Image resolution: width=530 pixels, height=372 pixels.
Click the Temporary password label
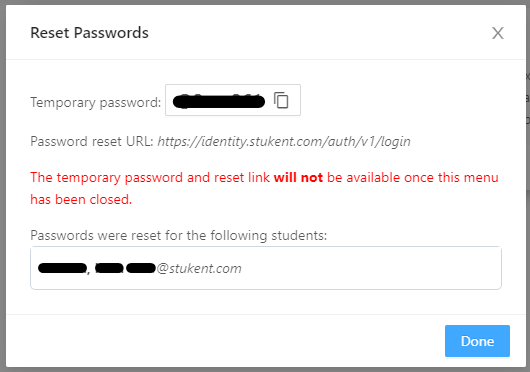(x=96, y=102)
